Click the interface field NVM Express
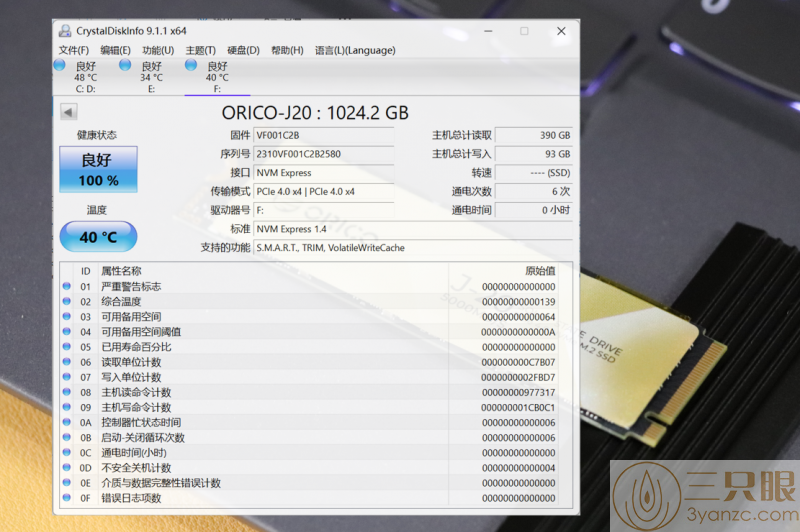 point(323,173)
